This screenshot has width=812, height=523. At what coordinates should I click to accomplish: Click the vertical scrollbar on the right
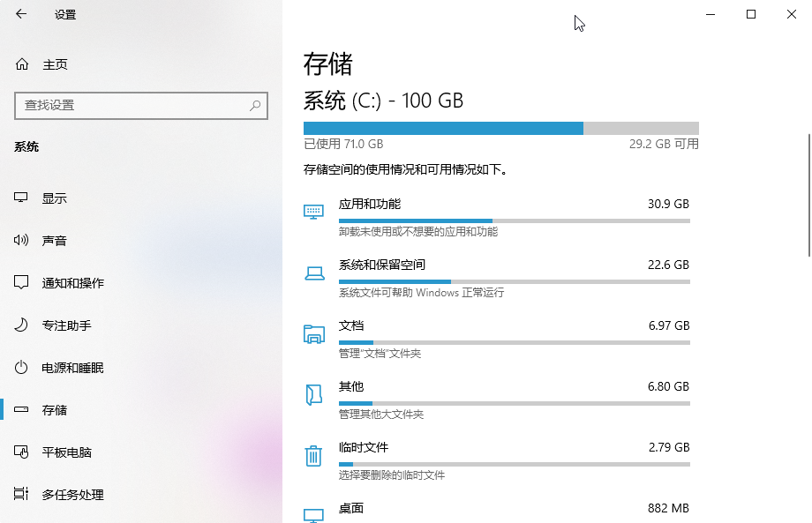click(808, 195)
